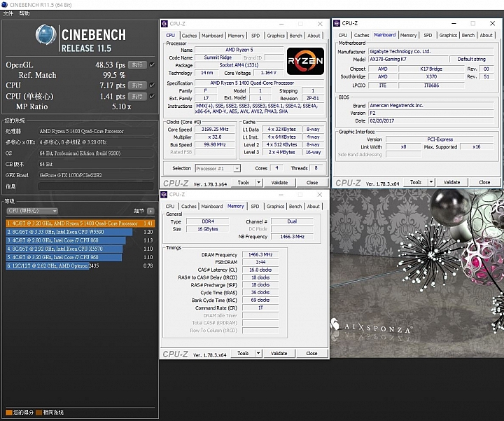Select the Intel Core i7 CPU 960 row
Image resolution: width=504 pixels, height=421 pixels.
pyautogui.click(x=80, y=257)
